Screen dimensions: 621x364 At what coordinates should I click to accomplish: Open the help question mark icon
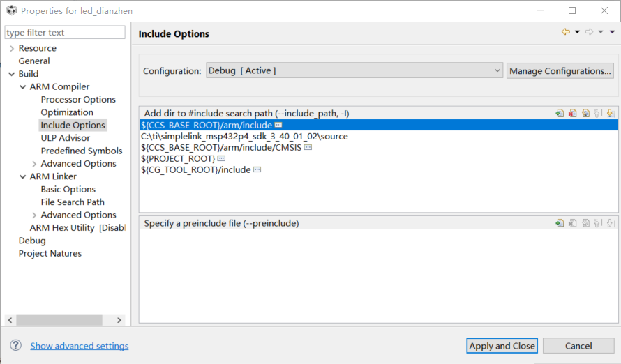tap(15, 345)
